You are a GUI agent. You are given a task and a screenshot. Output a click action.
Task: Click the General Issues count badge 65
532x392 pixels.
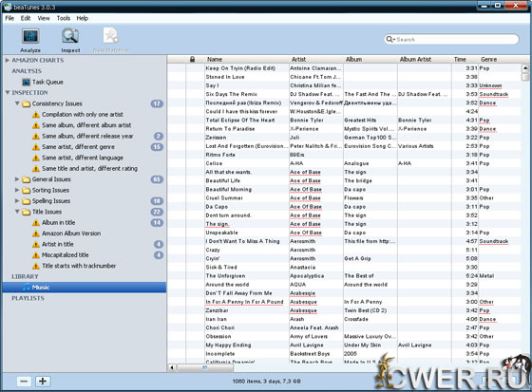tap(157, 179)
